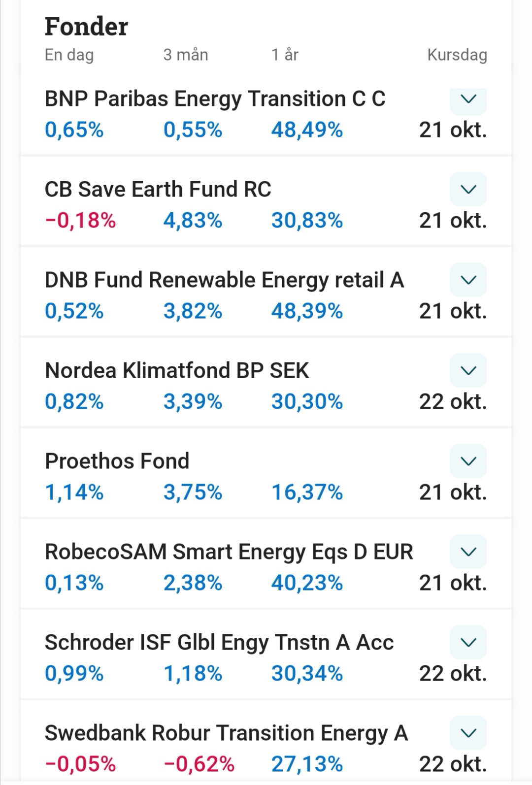Expand CB Save Earth Fund chevron

pos(468,189)
